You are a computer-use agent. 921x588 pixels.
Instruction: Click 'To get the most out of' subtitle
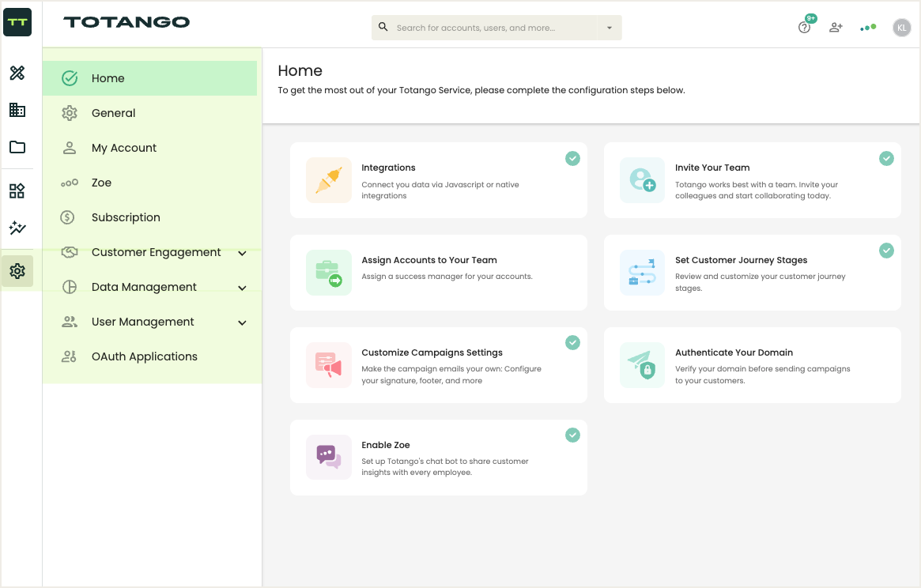point(481,90)
